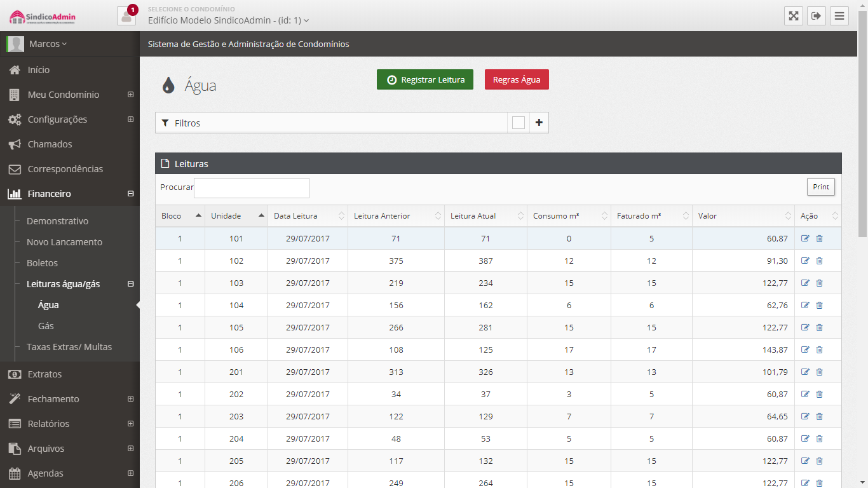The image size is (868, 488).
Task: Delete the reading for unit 201
Action: click(x=819, y=372)
